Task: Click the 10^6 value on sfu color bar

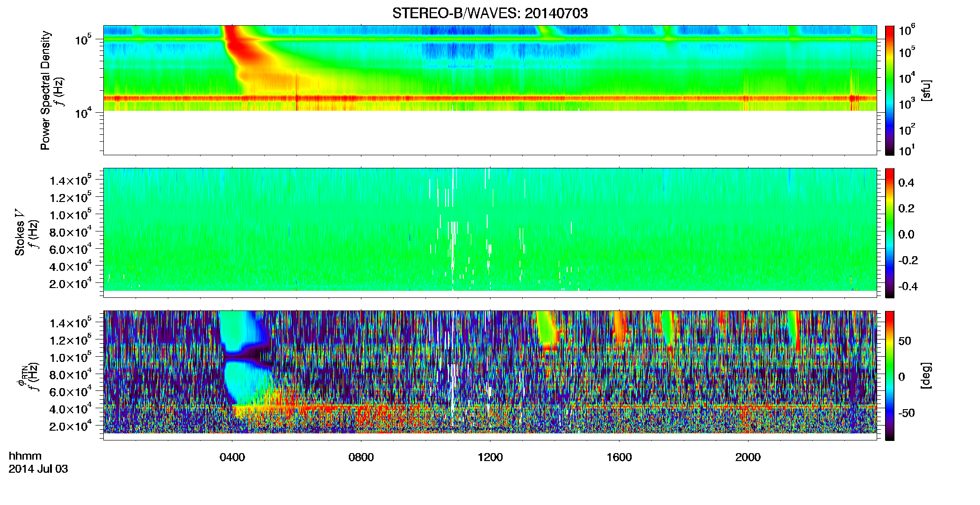Action: [907, 30]
